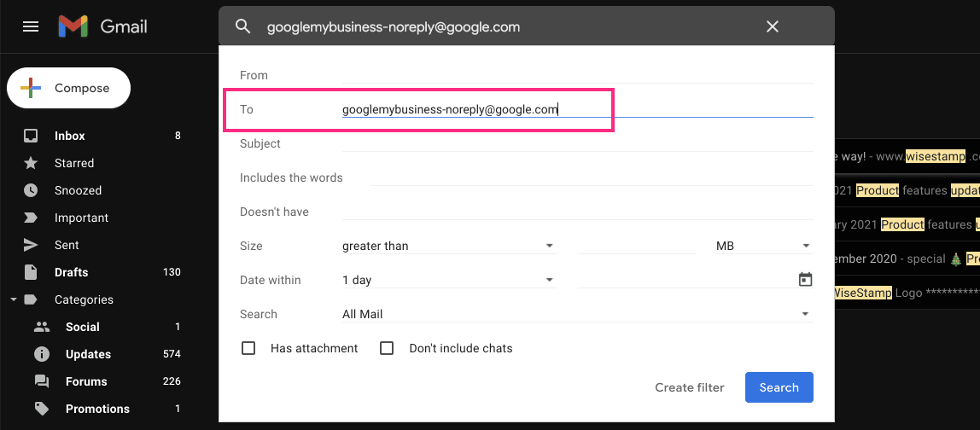Click the magnifier icon in search bar
The width and height of the screenshot is (980, 430).
[243, 26]
